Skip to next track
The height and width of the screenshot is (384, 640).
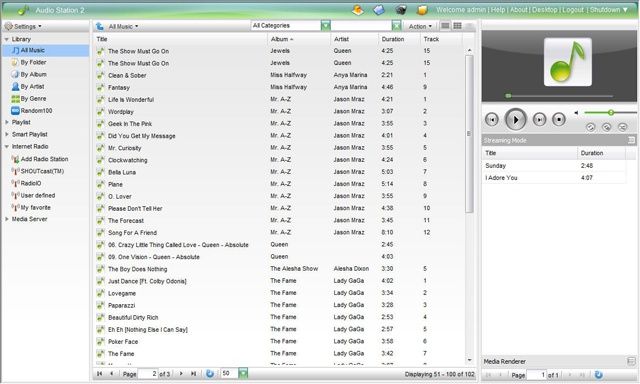[539, 120]
